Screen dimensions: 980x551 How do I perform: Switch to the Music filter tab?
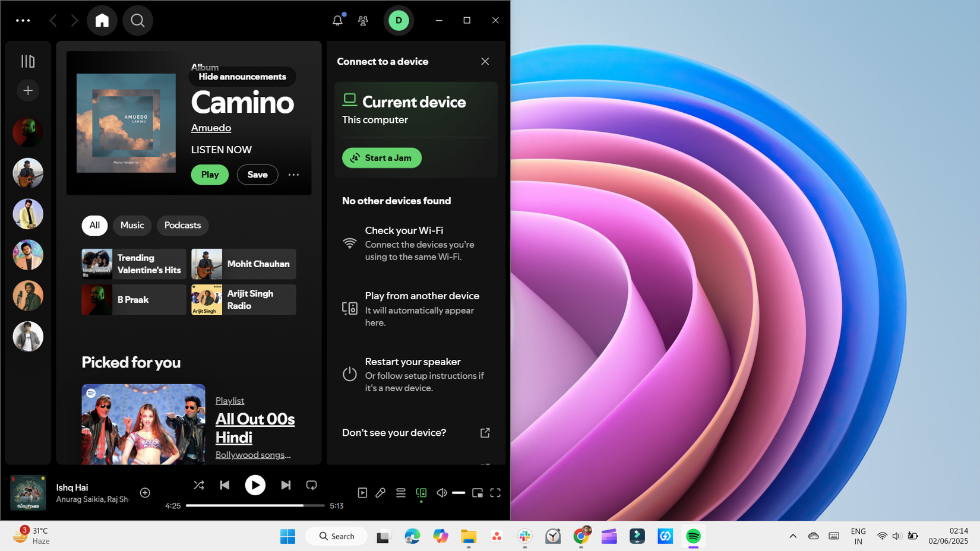pyautogui.click(x=132, y=226)
